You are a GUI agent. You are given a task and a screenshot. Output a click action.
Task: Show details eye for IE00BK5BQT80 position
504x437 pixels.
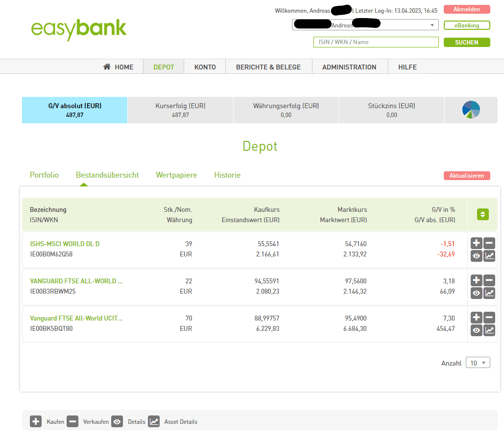point(477,330)
